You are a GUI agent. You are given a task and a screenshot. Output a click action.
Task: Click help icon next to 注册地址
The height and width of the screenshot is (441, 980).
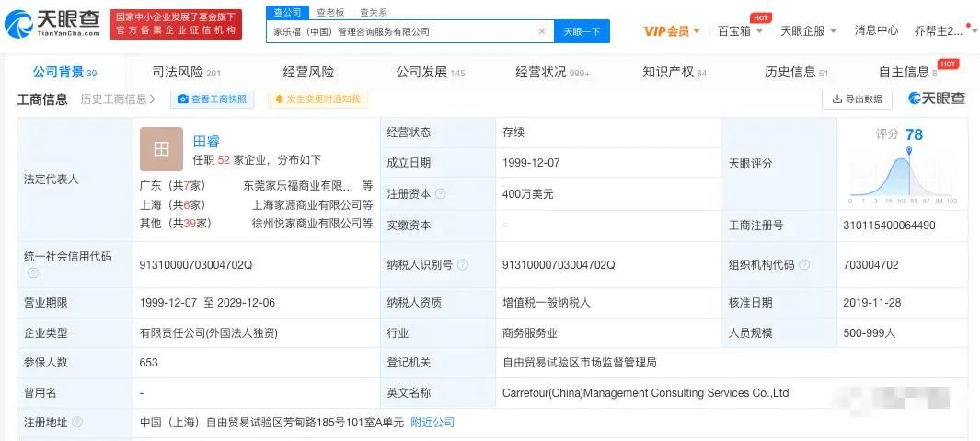77,423
